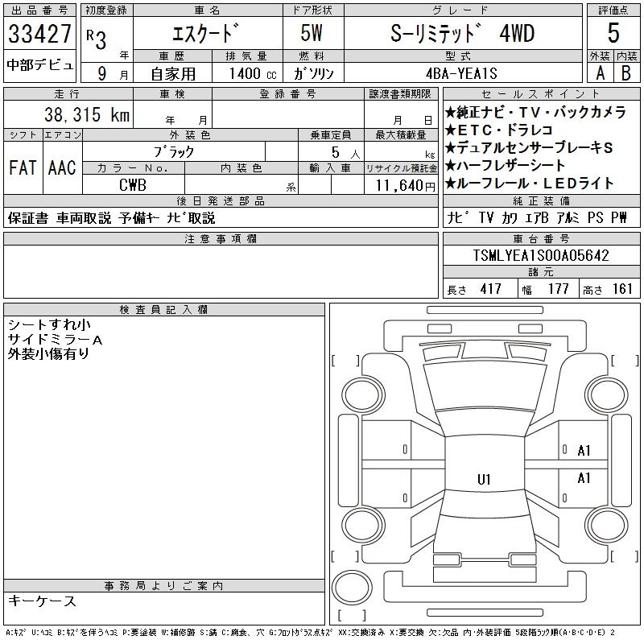
Task: Click sales point ルーフレール・LEDライト
Action: point(530,184)
